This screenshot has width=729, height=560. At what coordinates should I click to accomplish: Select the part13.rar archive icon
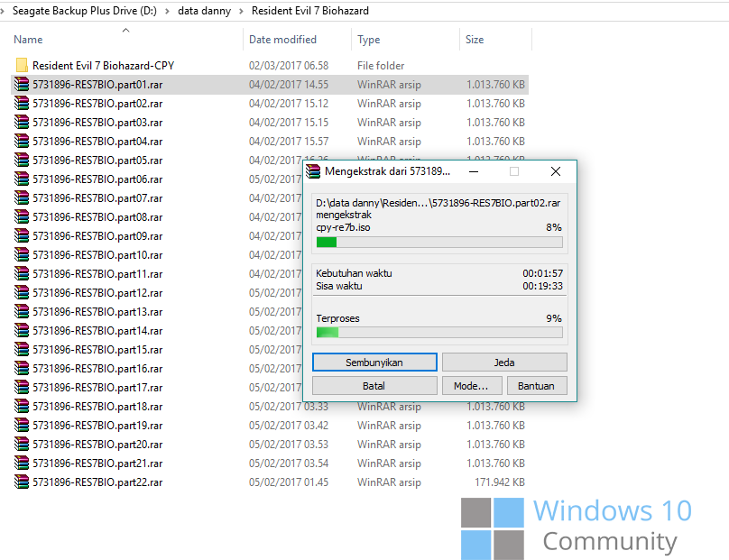[x=22, y=312]
